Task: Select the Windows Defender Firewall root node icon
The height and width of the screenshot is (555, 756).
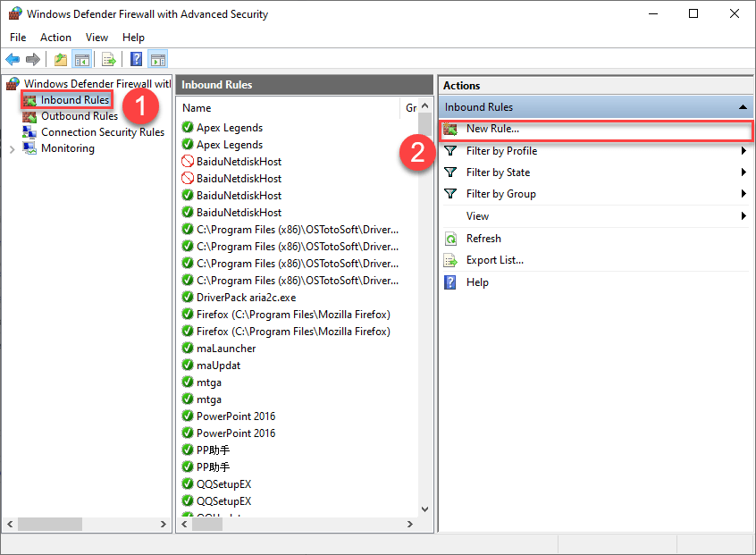Action: [13, 84]
